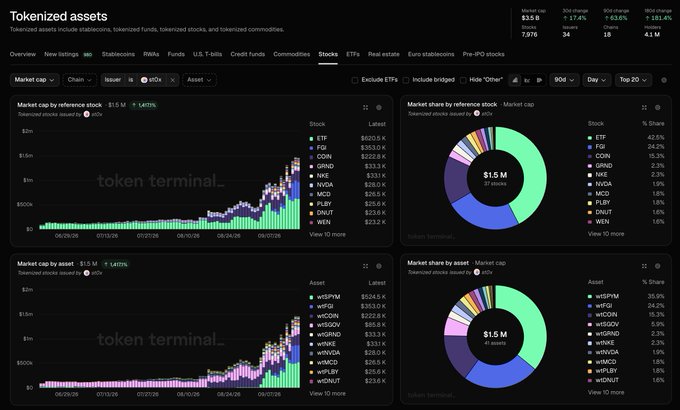Screen dimensions: 680x410
Task: Open the ETFs tab
Action: click(x=353, y=54)
